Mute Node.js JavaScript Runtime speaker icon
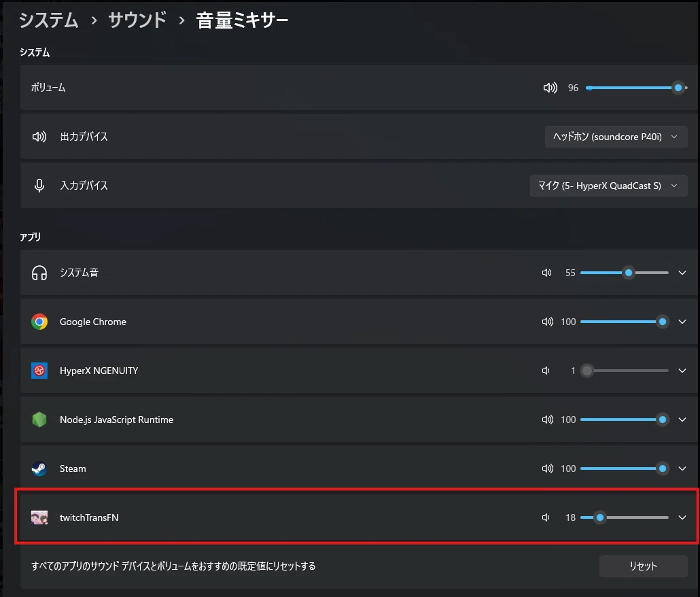The height and width of the screenshot is (597, 700). click(547, 420)
